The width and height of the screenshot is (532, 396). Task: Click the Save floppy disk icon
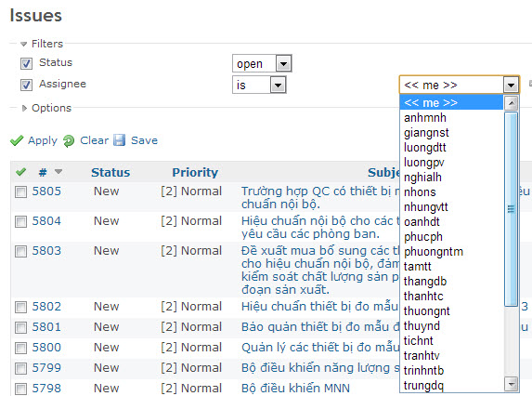pos(120,140)
